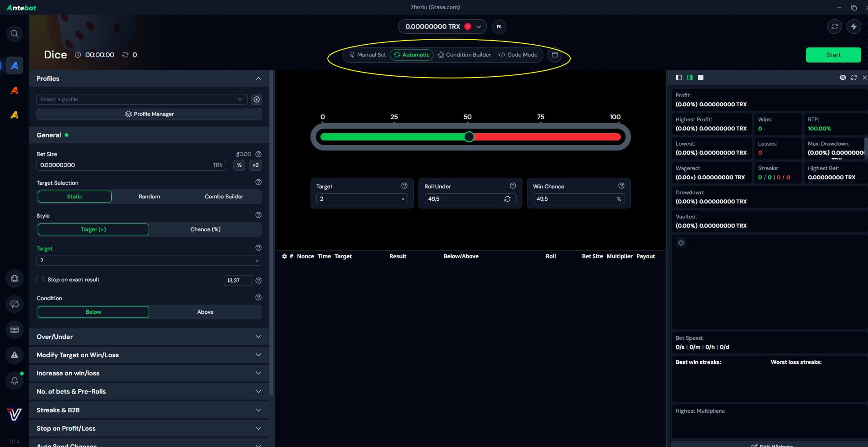This screenshot has height=447, width=868.
Task: Switch to the Manual Bet tab
Action: [x=367, y=55]
